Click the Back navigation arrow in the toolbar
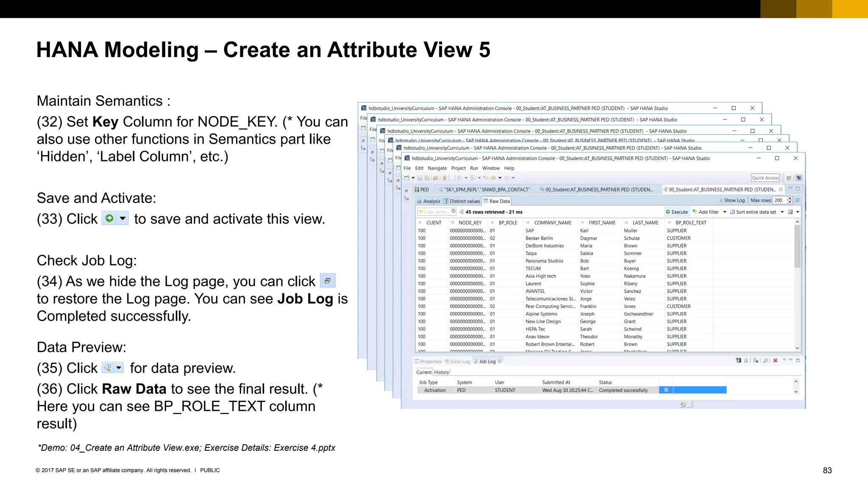Viewport: 868px width, 488px height. click(x=493, y=178)
